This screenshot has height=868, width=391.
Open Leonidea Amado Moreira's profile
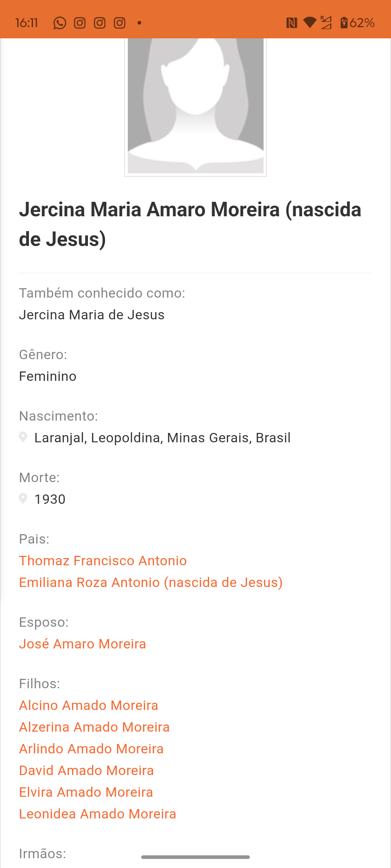(98, 814)
